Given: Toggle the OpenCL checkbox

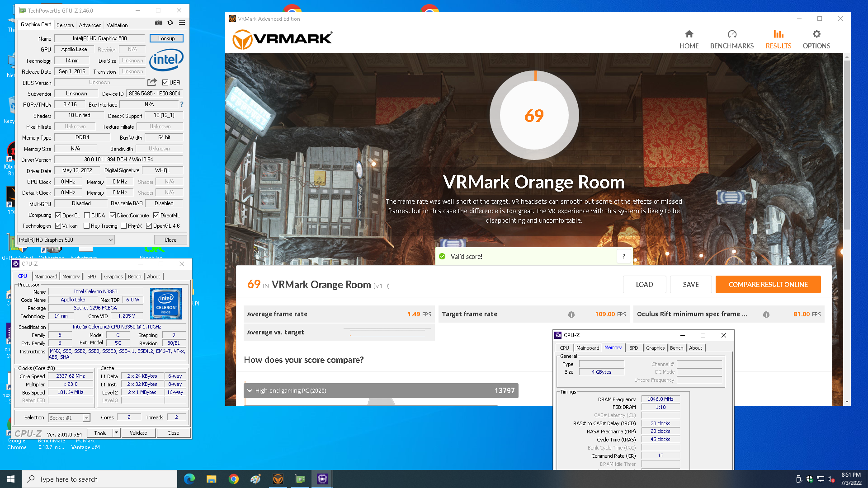Looking at the screenshot, I should click(58, 215).
